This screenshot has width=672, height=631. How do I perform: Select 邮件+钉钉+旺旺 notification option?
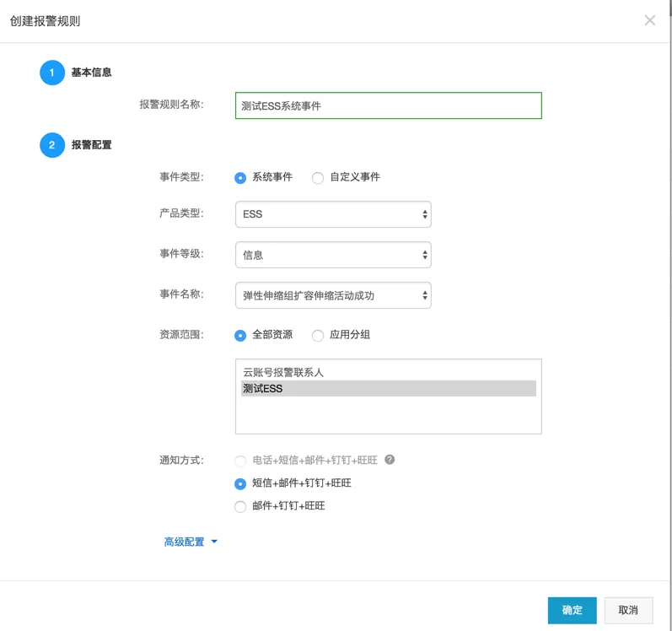pos(240,507)
